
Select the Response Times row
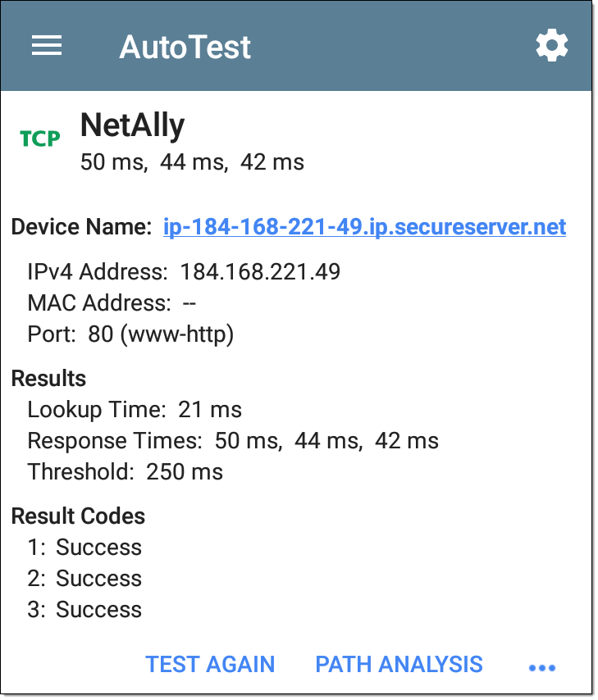pyautogui.click(x=233, y=441)
